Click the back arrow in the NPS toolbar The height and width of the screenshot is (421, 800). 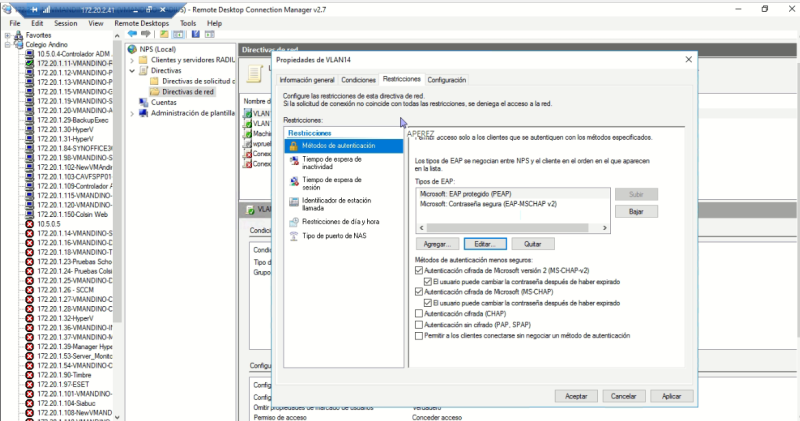coord(132,34)
